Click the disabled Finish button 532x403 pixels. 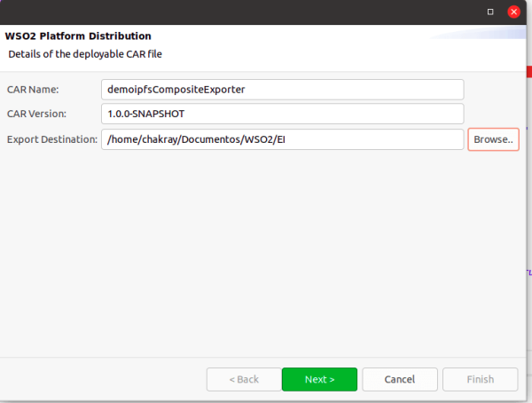[480, 379]
